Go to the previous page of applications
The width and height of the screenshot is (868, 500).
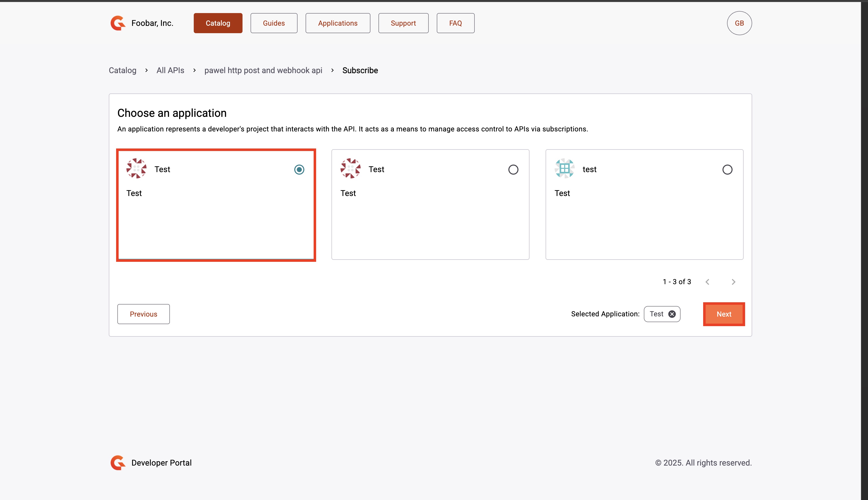click(x=707, y=282)
